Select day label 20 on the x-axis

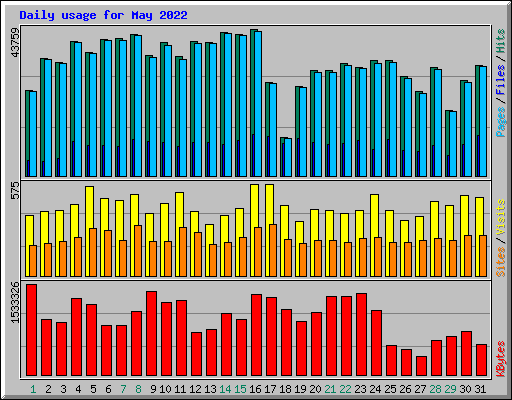pyautogui.click(x=315, y=389)
